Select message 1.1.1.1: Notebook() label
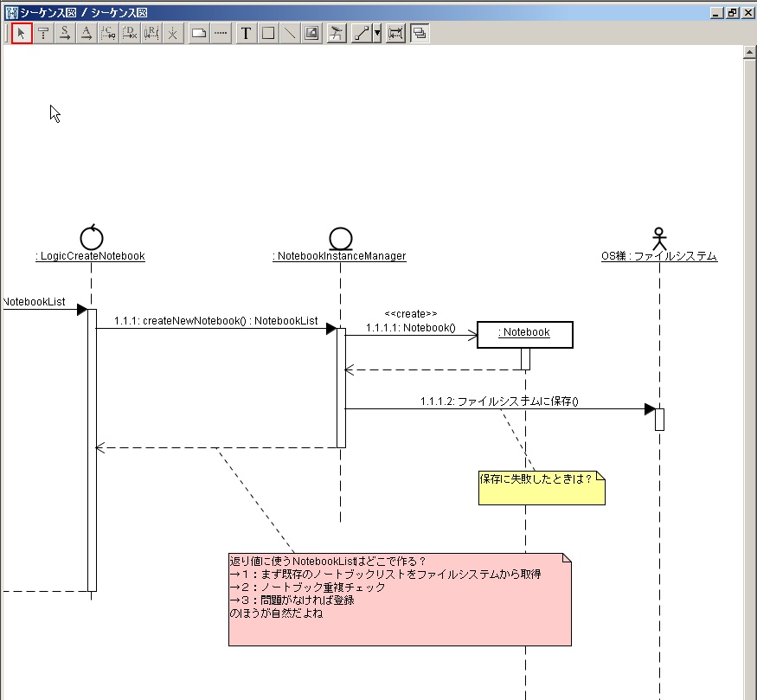Image resolution: width=757 pixels, height=700 pixels. 411,328
